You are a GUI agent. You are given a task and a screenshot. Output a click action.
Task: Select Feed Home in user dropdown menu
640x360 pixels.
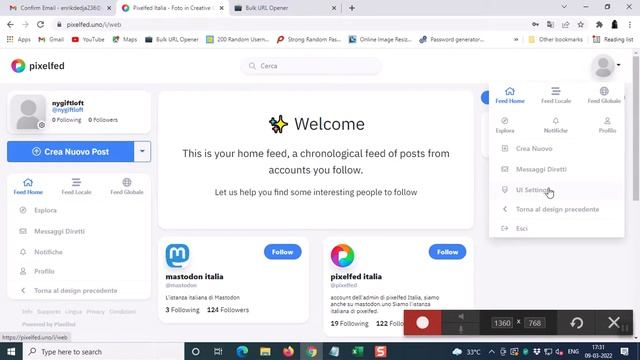tap(510, 95)
